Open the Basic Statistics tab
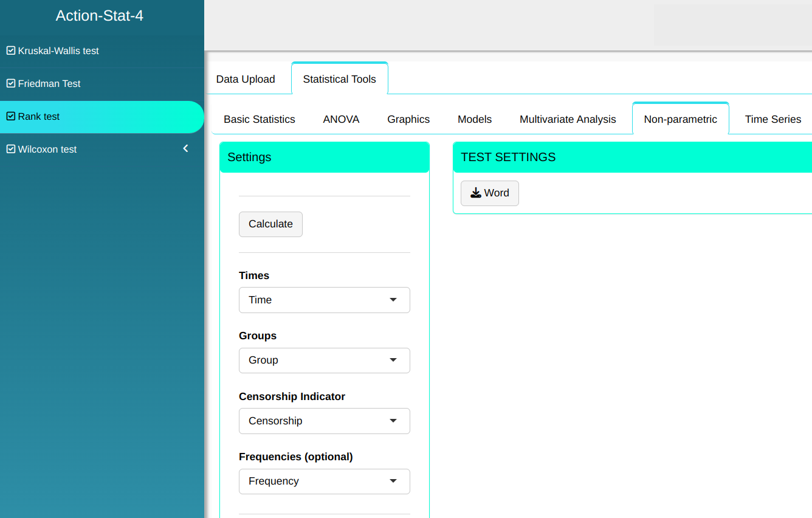812x518 pixels. (260, 119)
